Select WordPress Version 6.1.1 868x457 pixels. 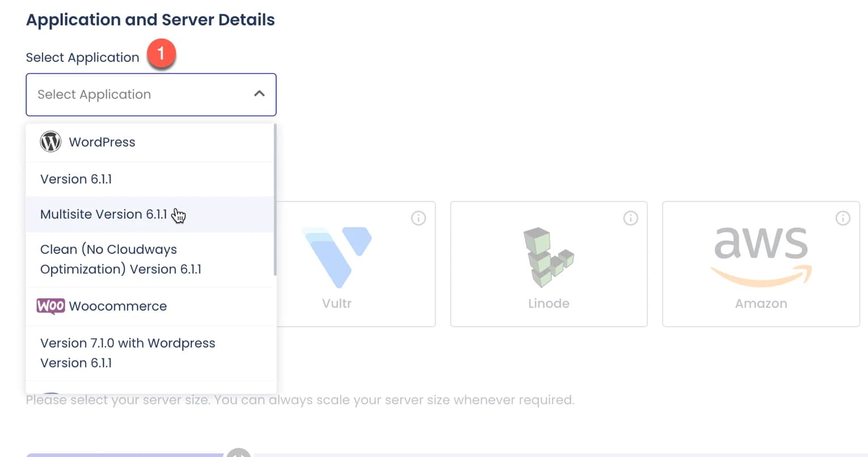point(76,179)
